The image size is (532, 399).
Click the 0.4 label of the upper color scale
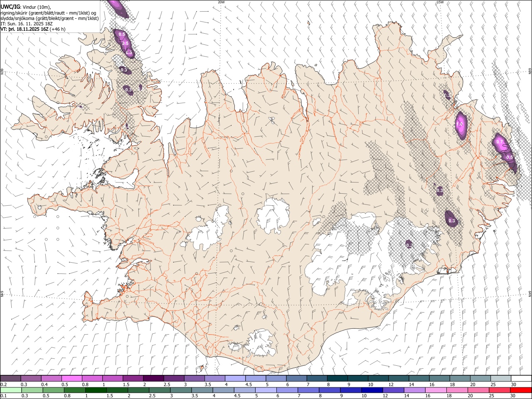coord(44,384)
